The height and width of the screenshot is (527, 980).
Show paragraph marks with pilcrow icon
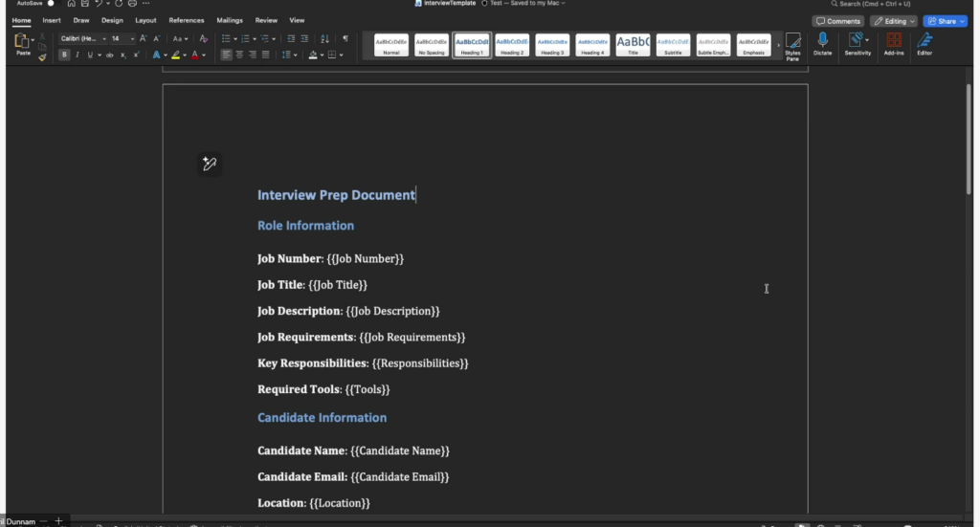[x=345, y=39]
